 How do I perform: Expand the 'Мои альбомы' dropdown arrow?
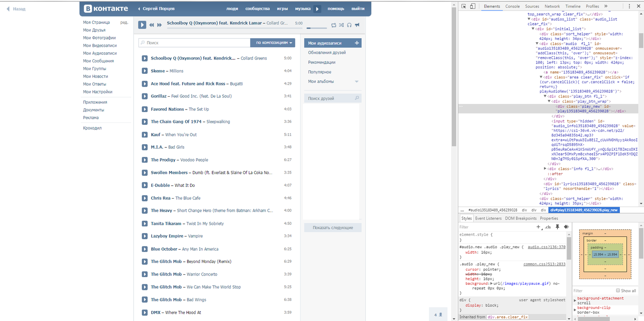click(357, 82)
